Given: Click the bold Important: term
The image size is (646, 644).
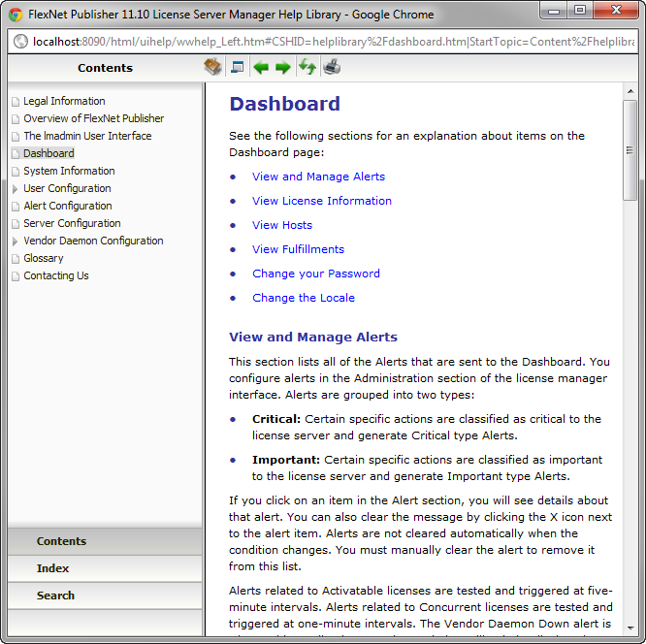Looking at the screenshot, I should tap(286, 460).
